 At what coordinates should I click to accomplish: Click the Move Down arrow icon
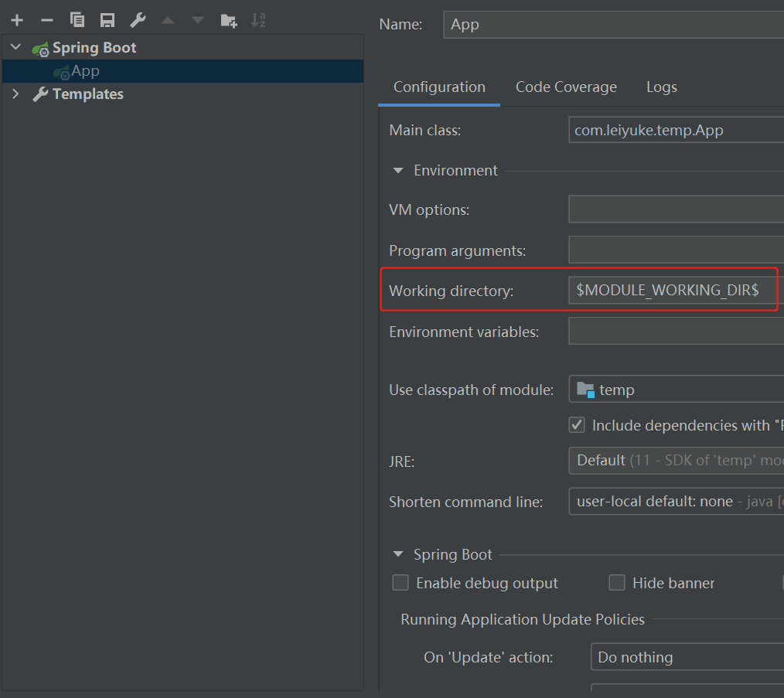click(x=198, y=21)
